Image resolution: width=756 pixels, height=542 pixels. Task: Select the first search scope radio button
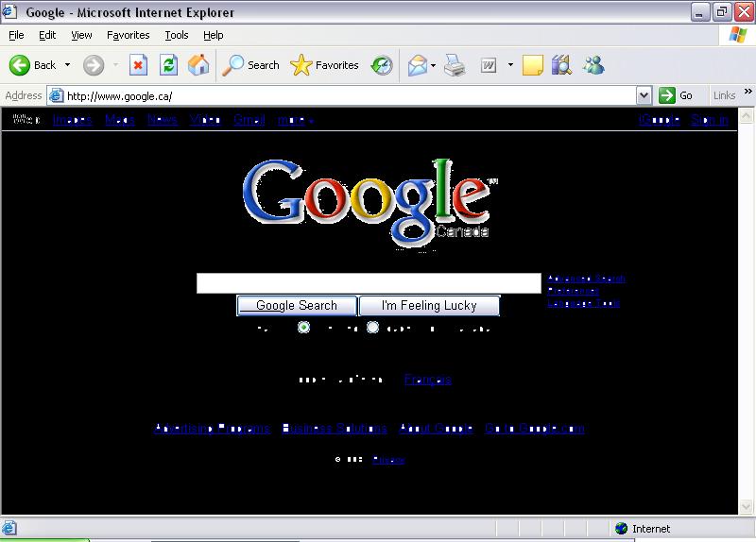click(303, 328)
